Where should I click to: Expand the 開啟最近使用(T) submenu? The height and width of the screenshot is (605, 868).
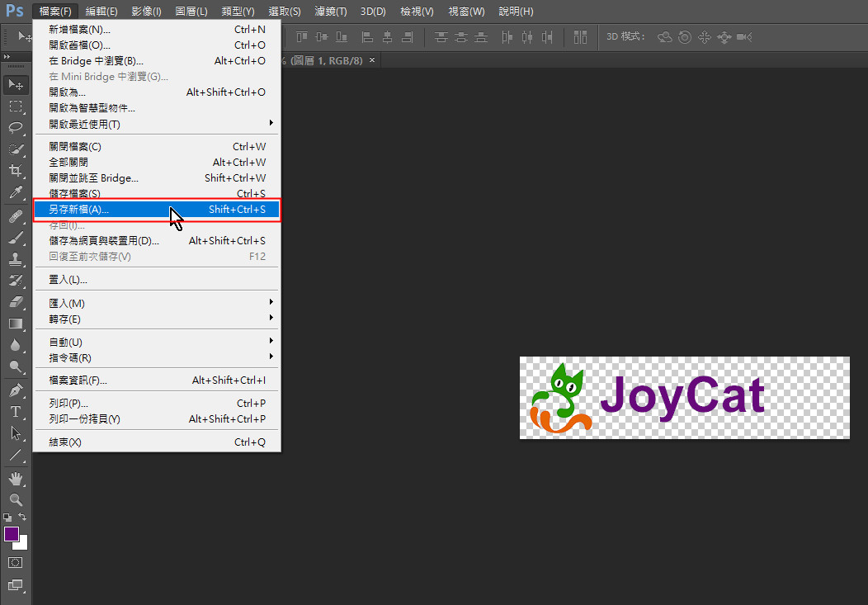pyautogui.click(x=157, y=124)
